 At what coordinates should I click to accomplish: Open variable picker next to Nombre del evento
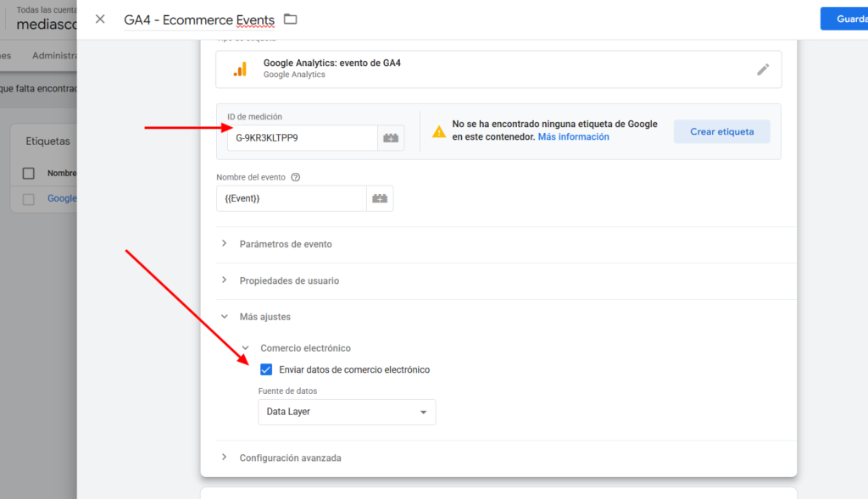(380, 198)
